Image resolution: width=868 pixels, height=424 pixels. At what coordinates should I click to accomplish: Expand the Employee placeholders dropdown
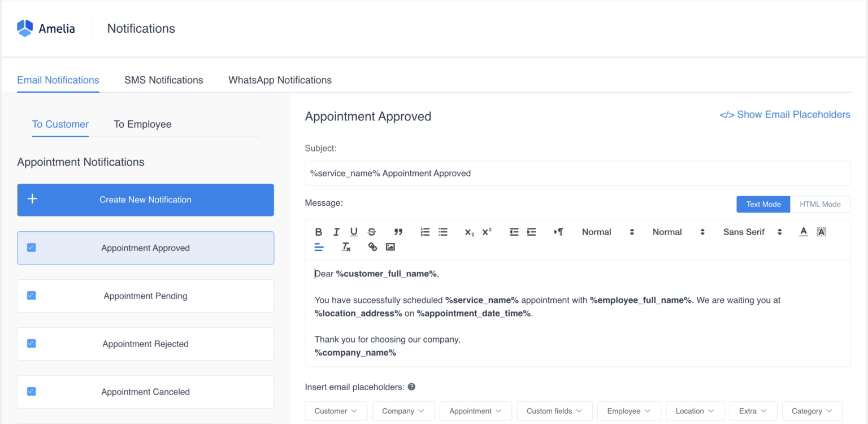628,411
